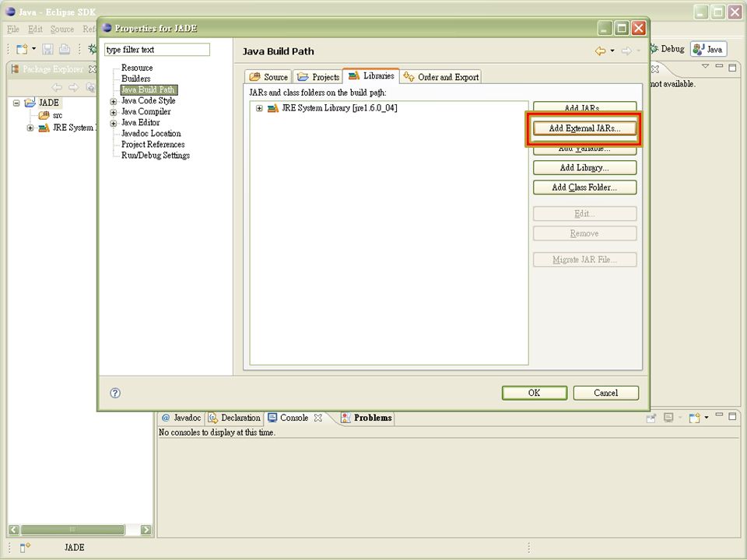The image size is (747, 560).
Task: Expand the Java Editor node
Action: 114,124
